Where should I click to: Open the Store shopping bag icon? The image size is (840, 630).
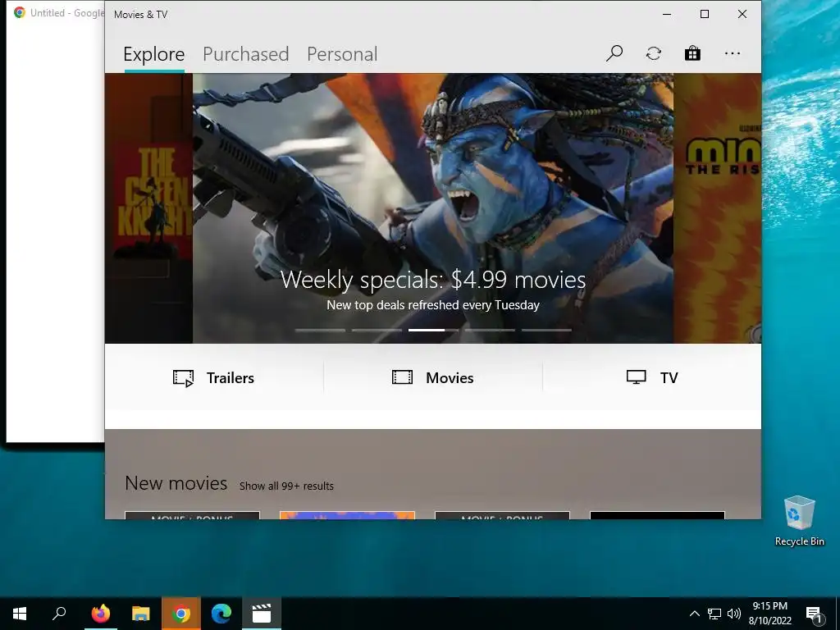click(692, 53)
